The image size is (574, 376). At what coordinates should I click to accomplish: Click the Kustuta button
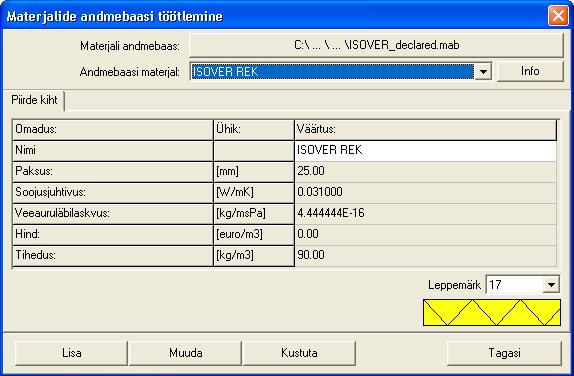click(x=299, y=353)
